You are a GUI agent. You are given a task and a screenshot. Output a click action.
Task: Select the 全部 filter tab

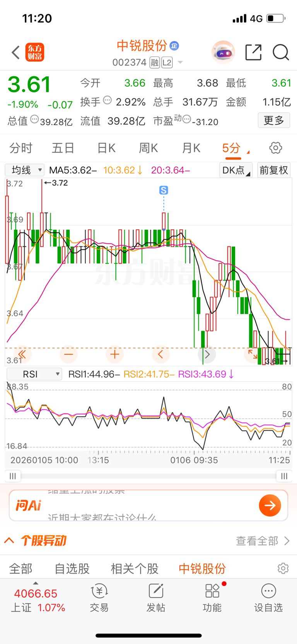coord(21,568)
